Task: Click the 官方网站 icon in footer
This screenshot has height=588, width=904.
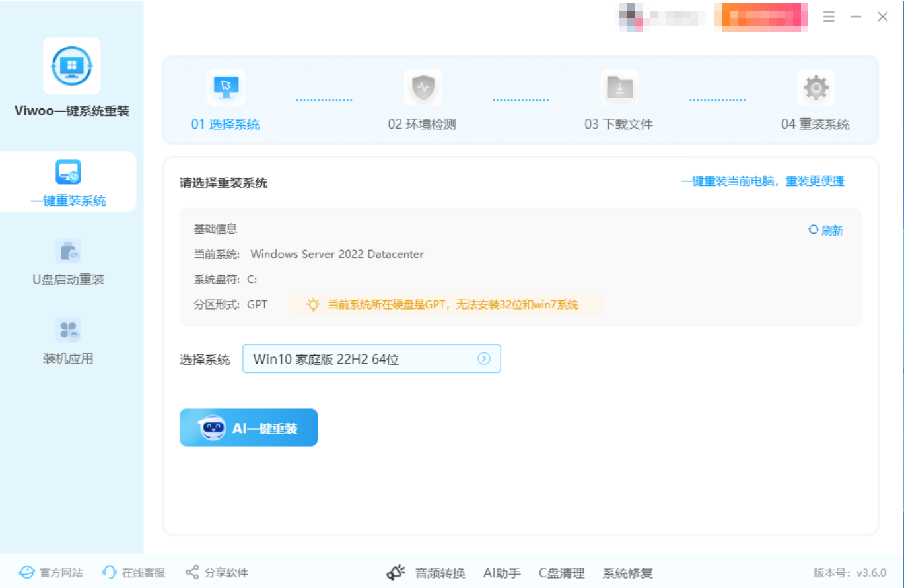Action: click(26, 572)
